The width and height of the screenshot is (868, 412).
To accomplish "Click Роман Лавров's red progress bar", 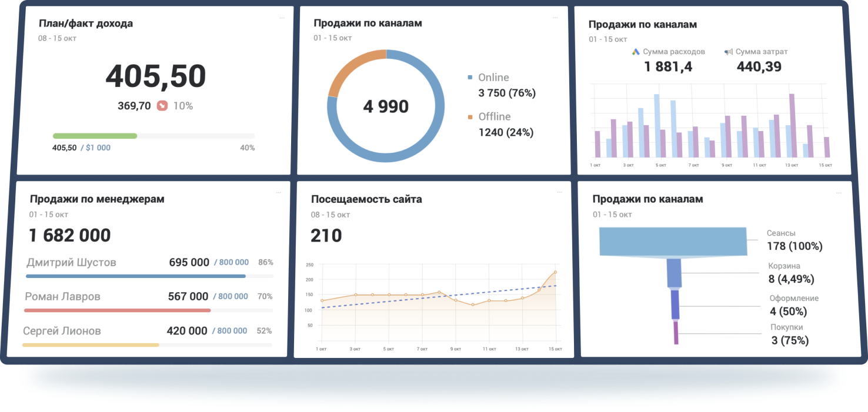I will point(117,310).
